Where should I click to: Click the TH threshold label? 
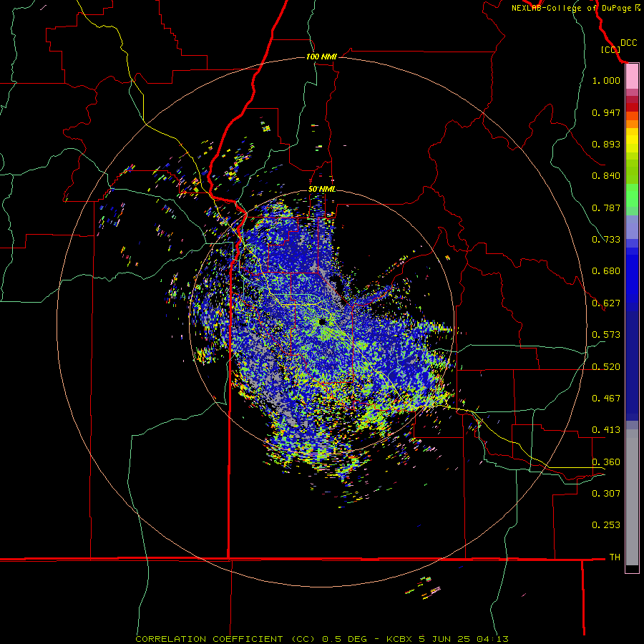pos(615,557)
